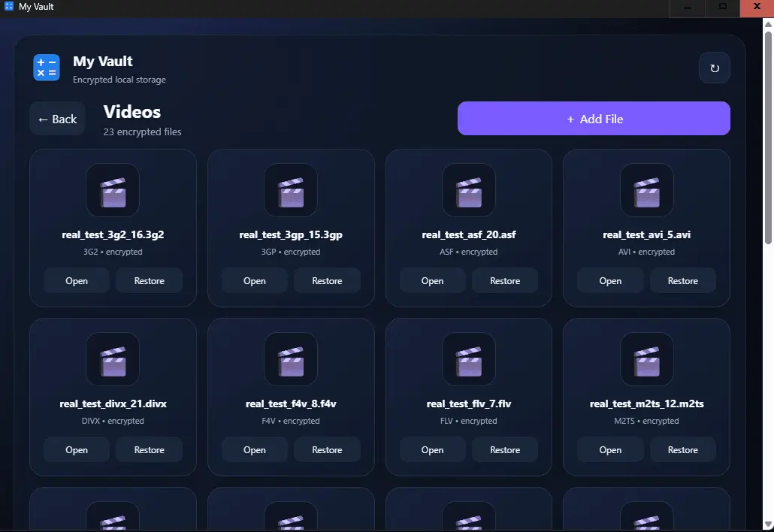Click the scrollbar down arrow
Image resolution: width=774 pixels, height=532 pixels.
click(x=767, y=524)
